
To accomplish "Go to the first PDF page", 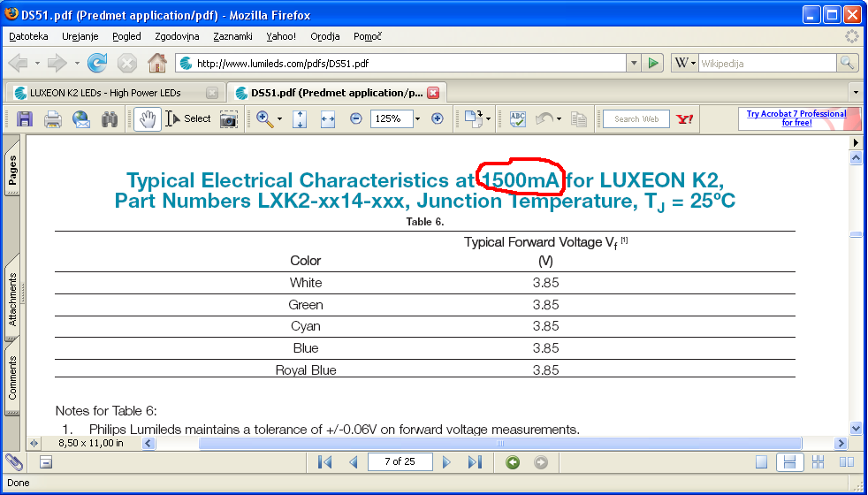I will point(325,461).
